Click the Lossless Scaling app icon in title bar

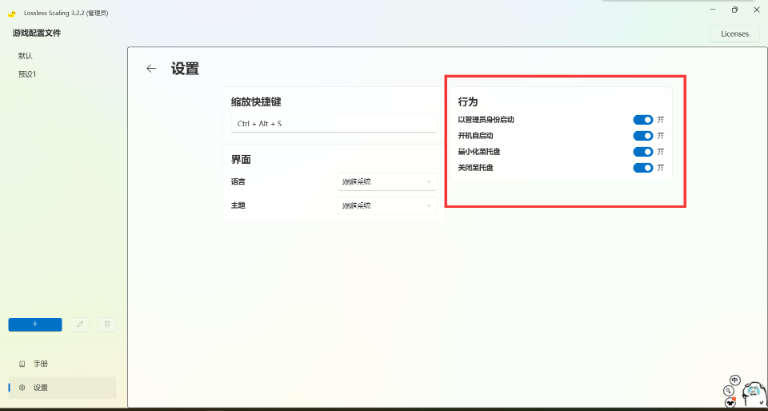click(x=12, y=13)
